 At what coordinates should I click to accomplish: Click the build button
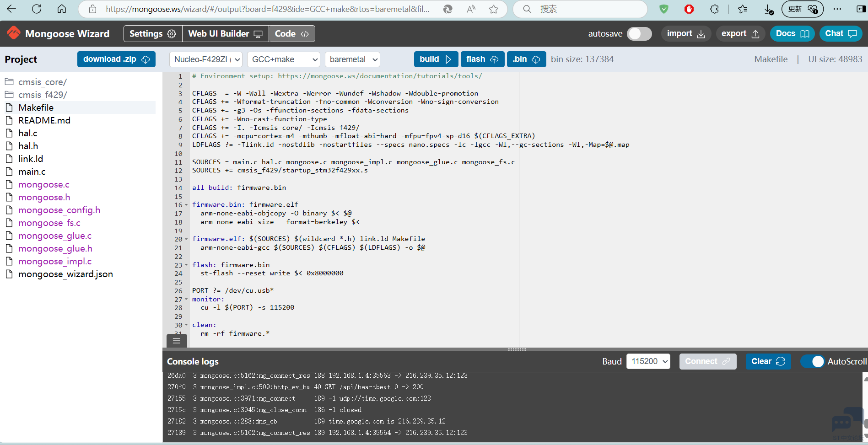coord(436,59)
